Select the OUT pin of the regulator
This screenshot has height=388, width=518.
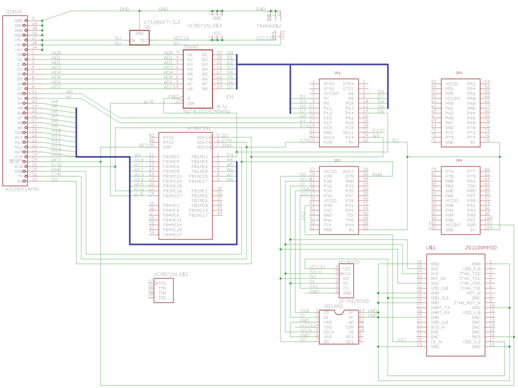click(x=144, y=41)
